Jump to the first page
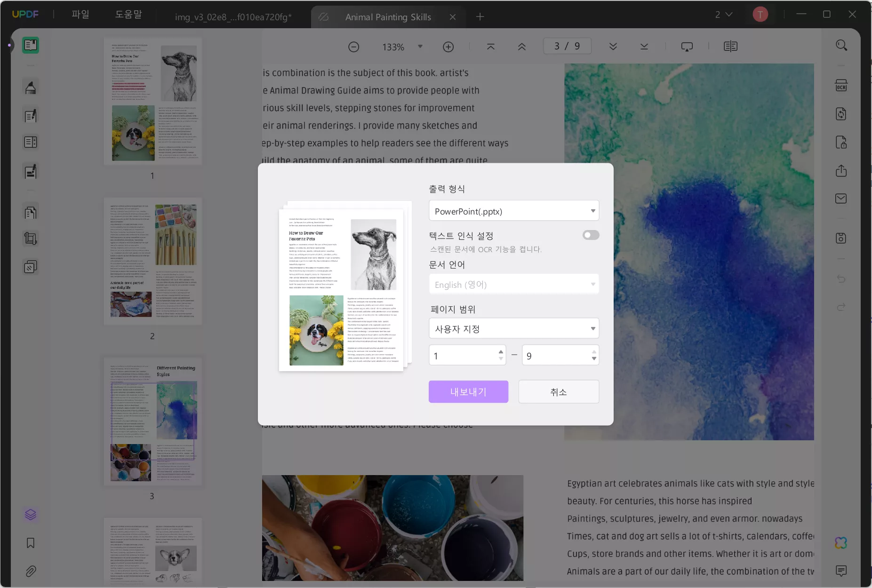This screenshot has height=588, width=872. click(x=491, y=47)
